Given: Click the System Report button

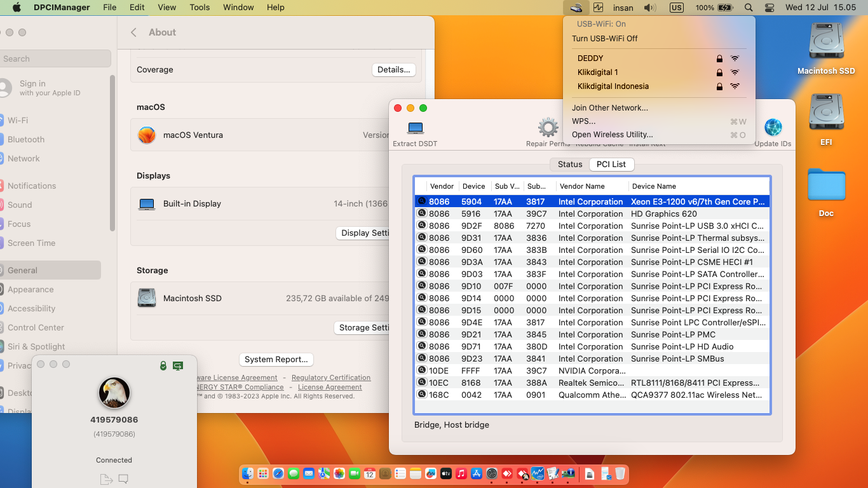Looking at the screenshot, I should point(276,359).
